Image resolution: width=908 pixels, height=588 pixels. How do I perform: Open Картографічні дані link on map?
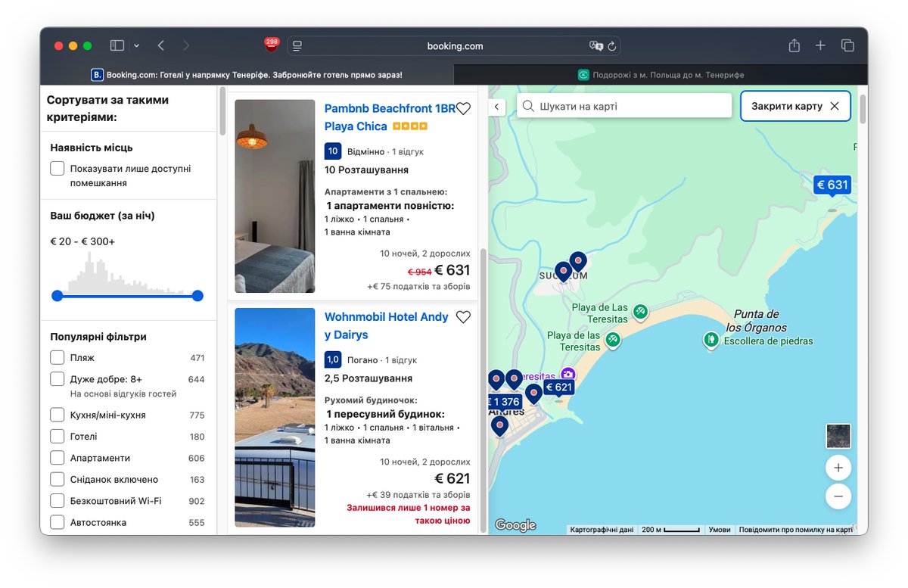click(x=602, y=530)
